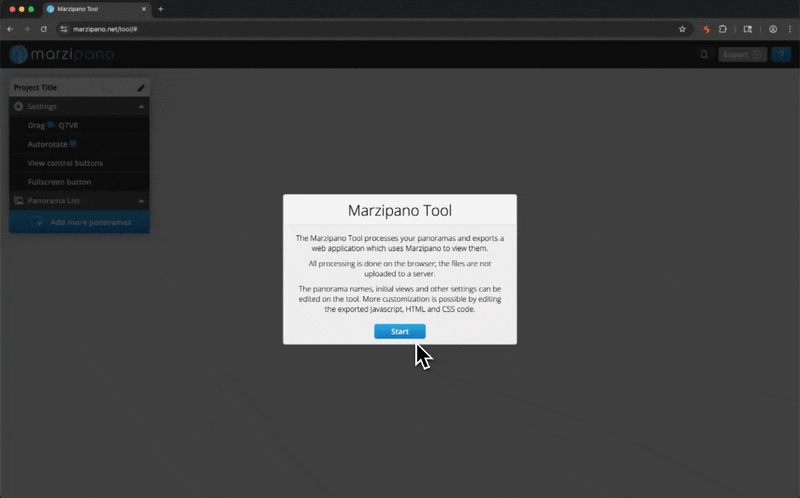
Task: Click the Settings globe icon
Action: click(x=18, y=106)
